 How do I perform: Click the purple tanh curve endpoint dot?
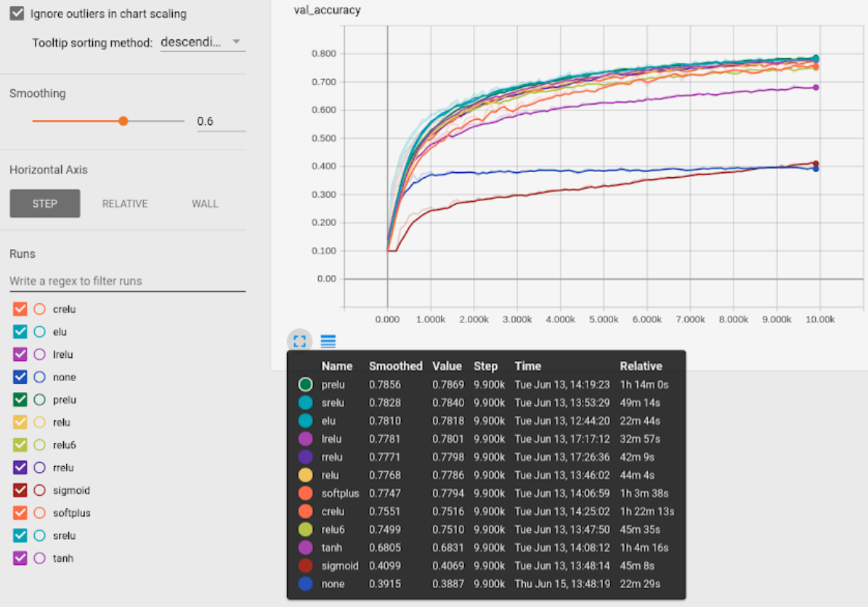(x=816, y=87)
